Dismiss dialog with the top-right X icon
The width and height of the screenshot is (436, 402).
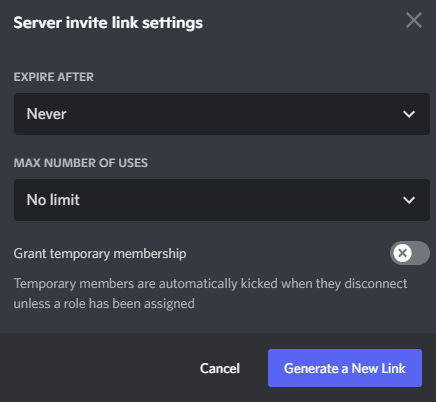[414, 20]
